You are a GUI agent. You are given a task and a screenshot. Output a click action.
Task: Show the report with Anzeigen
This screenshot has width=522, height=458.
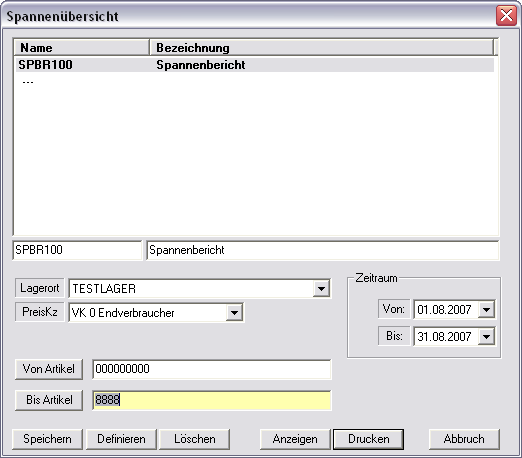pyautogui.click(x=295, y=439)
